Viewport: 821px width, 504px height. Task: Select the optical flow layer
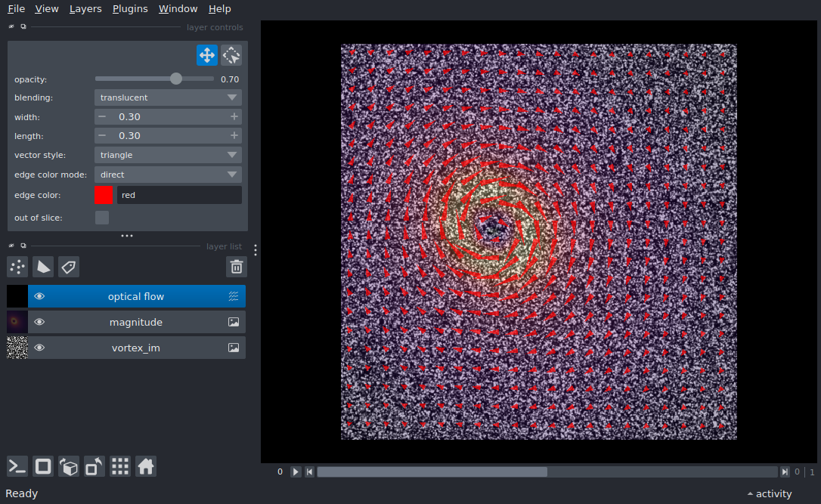pos(136,296)
